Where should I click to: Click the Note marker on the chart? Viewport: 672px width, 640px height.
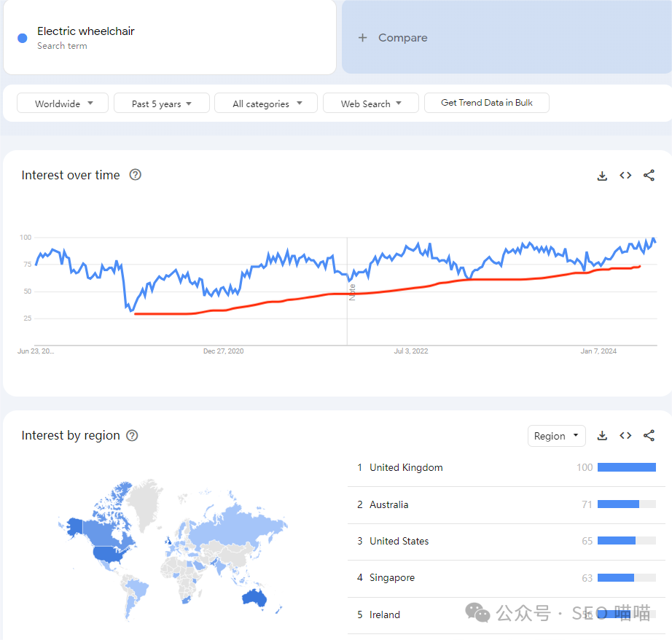[352, 293]
